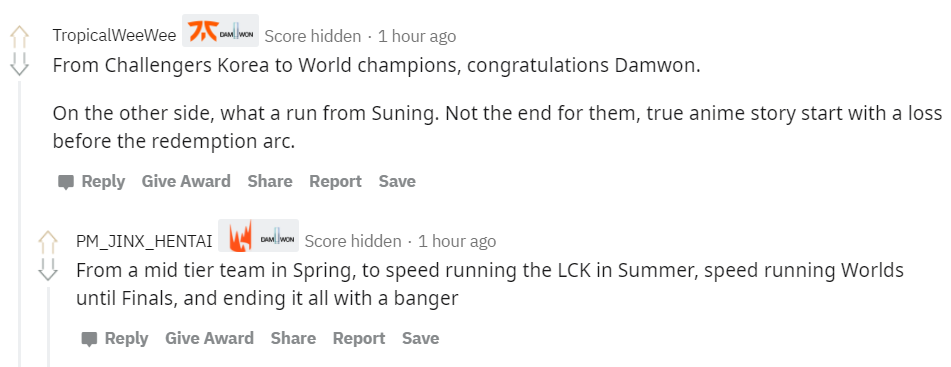Image resolution: width=951 pixels, height=367 pixels.
Task: Report TropicalWeeWee's comment
Action: tap(335, 181)
